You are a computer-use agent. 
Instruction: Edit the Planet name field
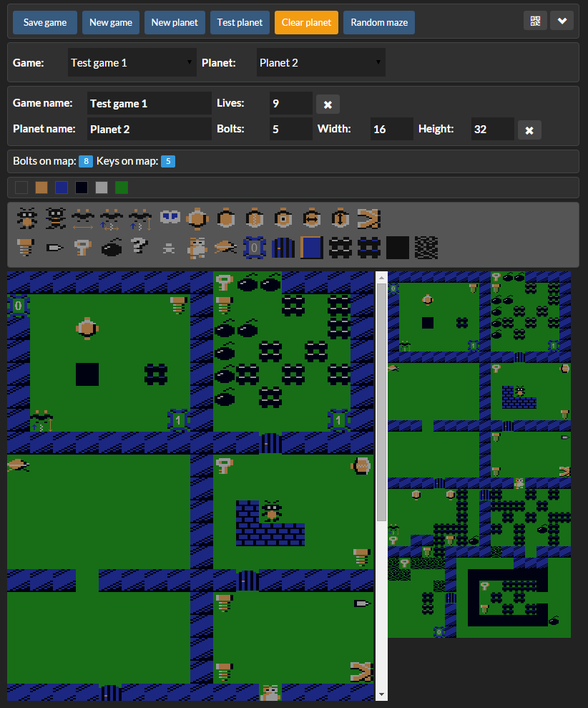[x=150, y=129]
